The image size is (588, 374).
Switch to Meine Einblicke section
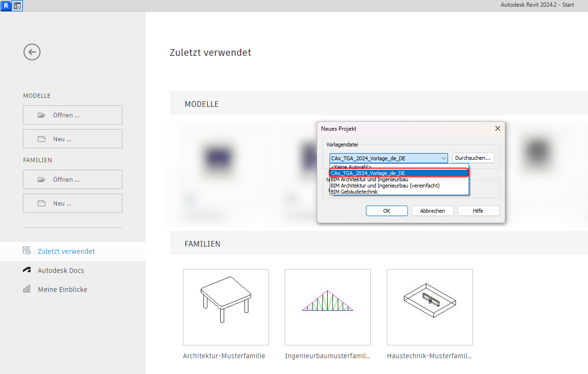tap(63, 290)
